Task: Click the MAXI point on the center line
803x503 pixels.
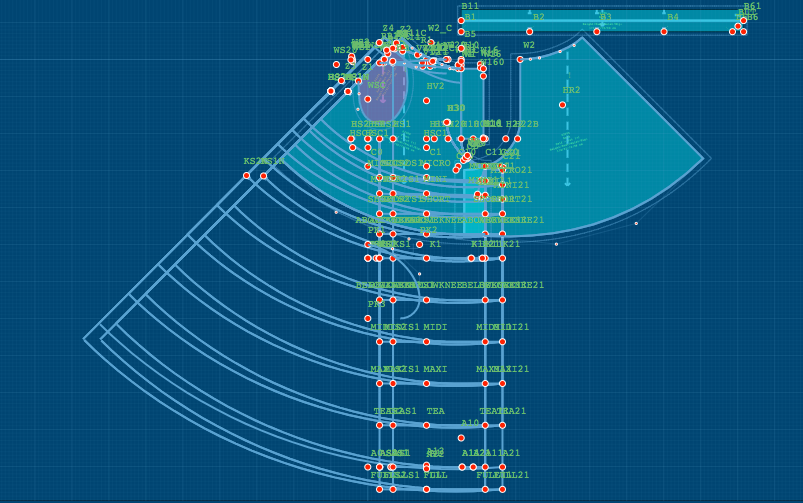Action: [x=426, y=383]
